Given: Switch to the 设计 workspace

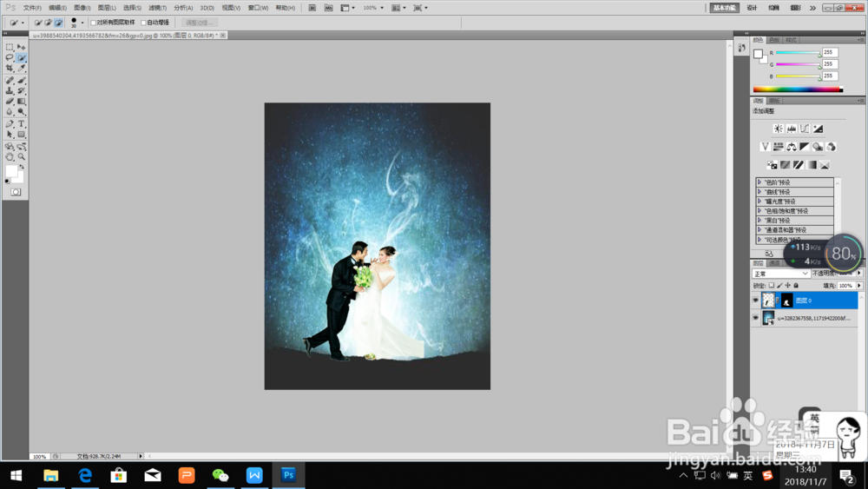Looking at the screenshot, I should (x=752, y=8).
